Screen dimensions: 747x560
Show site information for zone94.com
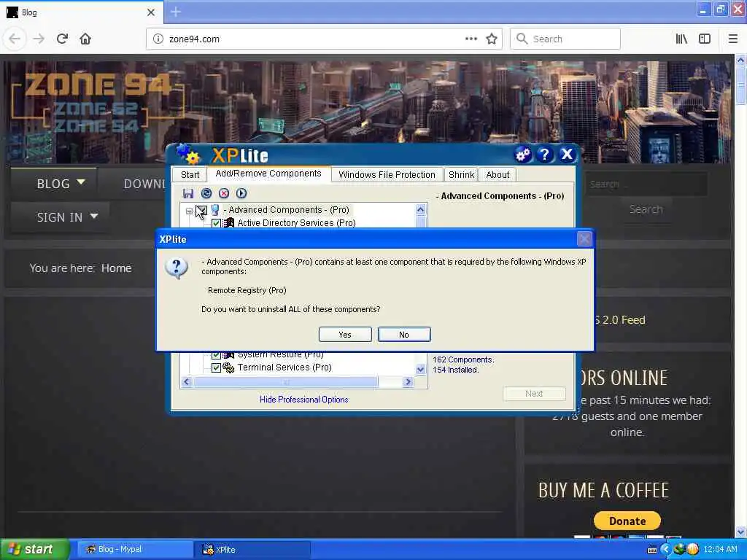[158, 39]
